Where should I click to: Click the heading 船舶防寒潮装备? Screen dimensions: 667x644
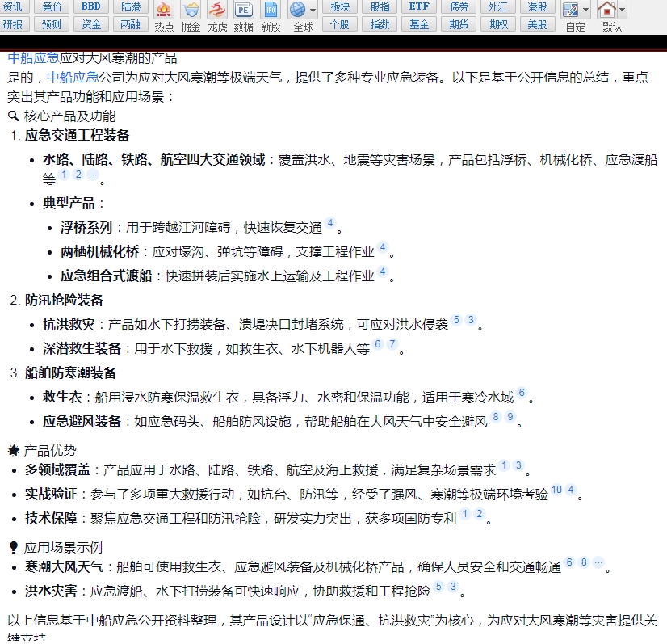coord(70,373)
